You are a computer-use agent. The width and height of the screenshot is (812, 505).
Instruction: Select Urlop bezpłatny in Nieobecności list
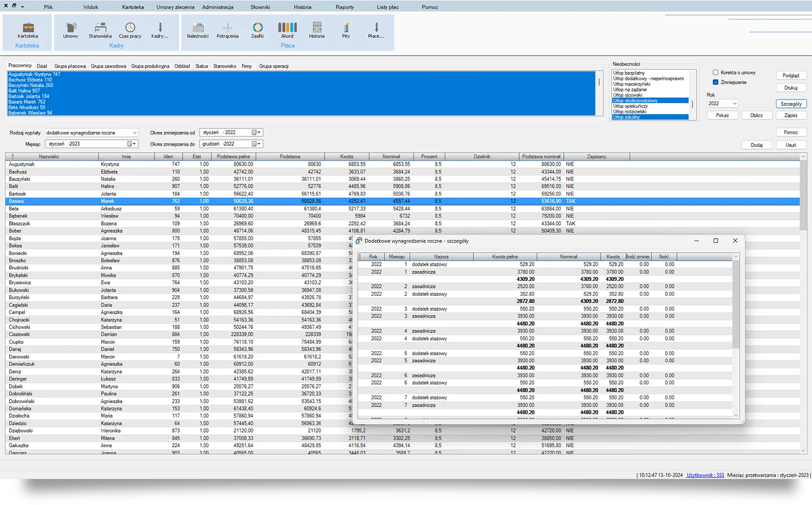(650, 73)
